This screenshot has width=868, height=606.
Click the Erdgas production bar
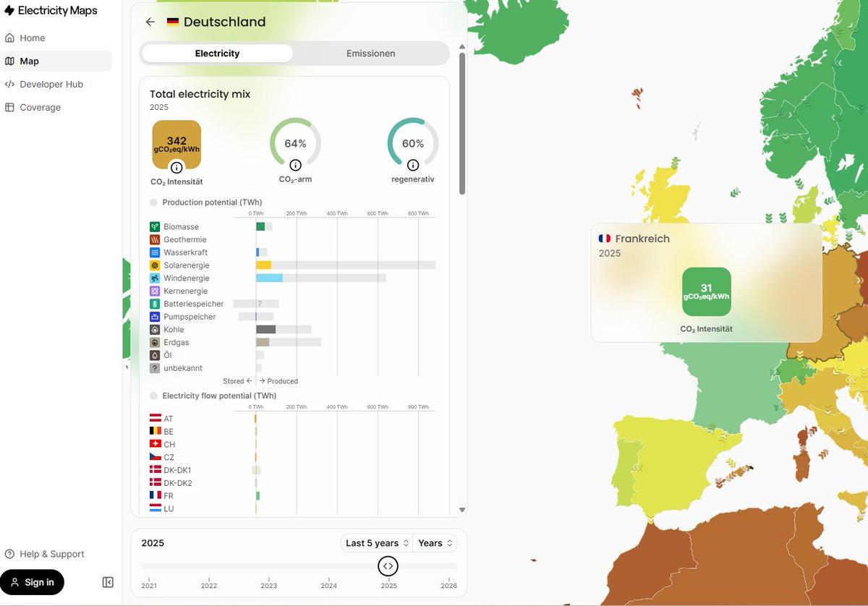point(263,342)
